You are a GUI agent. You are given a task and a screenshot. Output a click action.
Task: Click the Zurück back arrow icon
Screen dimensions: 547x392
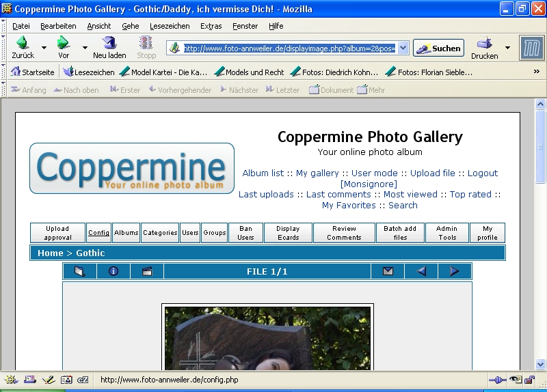(x=22, y=43)
